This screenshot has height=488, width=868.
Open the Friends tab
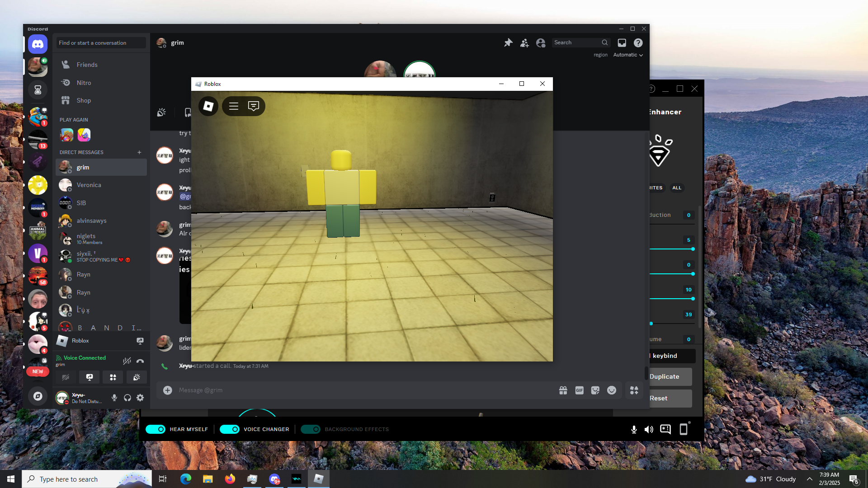click(x=87, y=65)
